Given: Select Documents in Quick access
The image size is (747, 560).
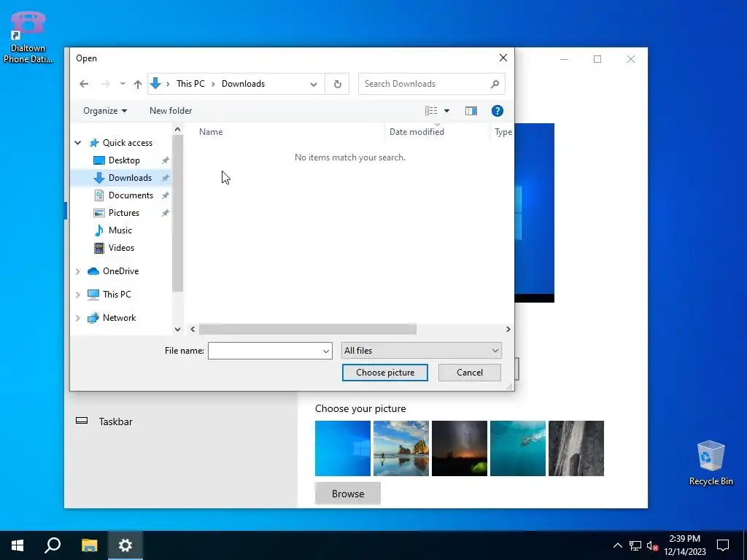Looking at the screenshot, I should pos(131,195).
